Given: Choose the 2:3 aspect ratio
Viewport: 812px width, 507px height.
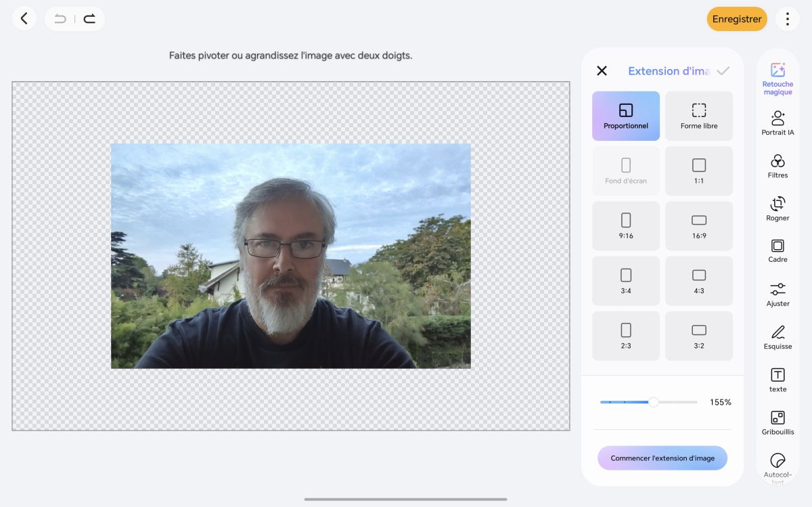Looking at the screenshot, I should point(626,336).
